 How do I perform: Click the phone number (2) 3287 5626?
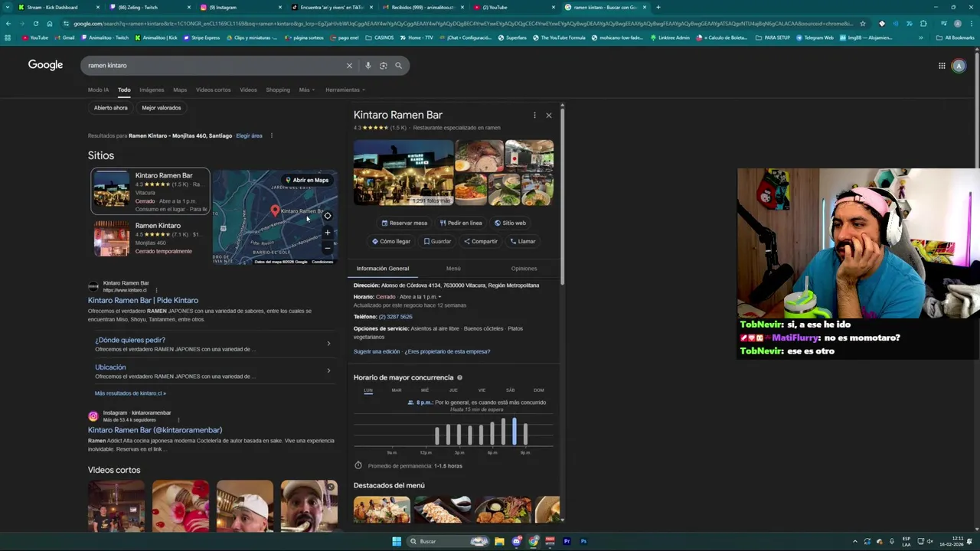coord(395,317)
